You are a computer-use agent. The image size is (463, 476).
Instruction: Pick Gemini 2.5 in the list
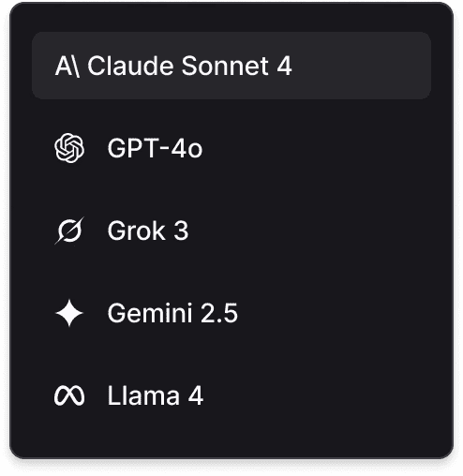(x=231, y=313)
